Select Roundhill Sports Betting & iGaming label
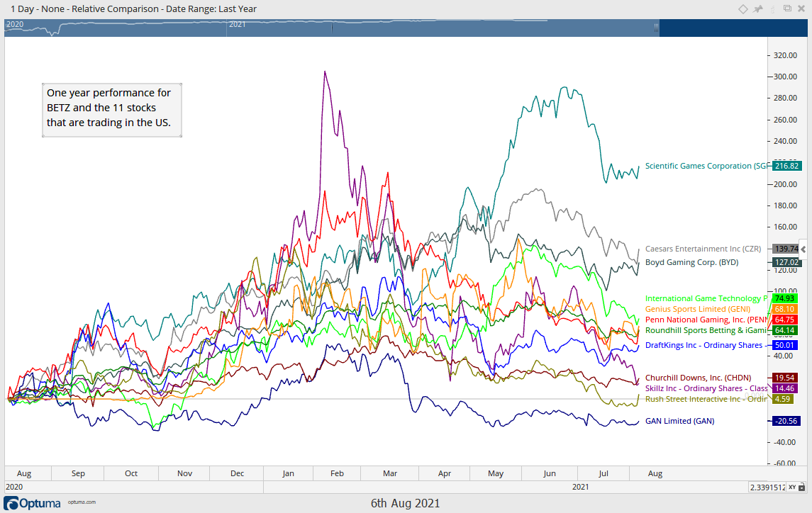The height and width of the screenshot is (513, 812). click(x=706, y=330)
